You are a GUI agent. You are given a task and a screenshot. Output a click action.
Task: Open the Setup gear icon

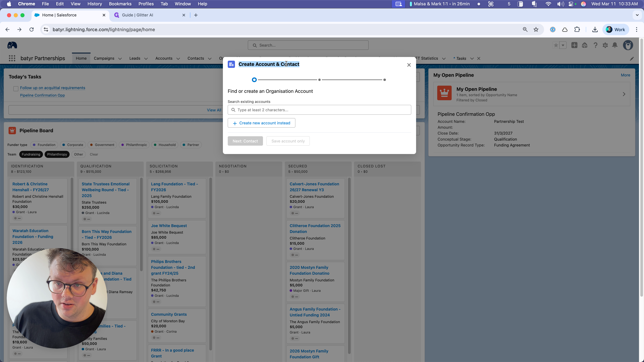(x=605, y=45)
